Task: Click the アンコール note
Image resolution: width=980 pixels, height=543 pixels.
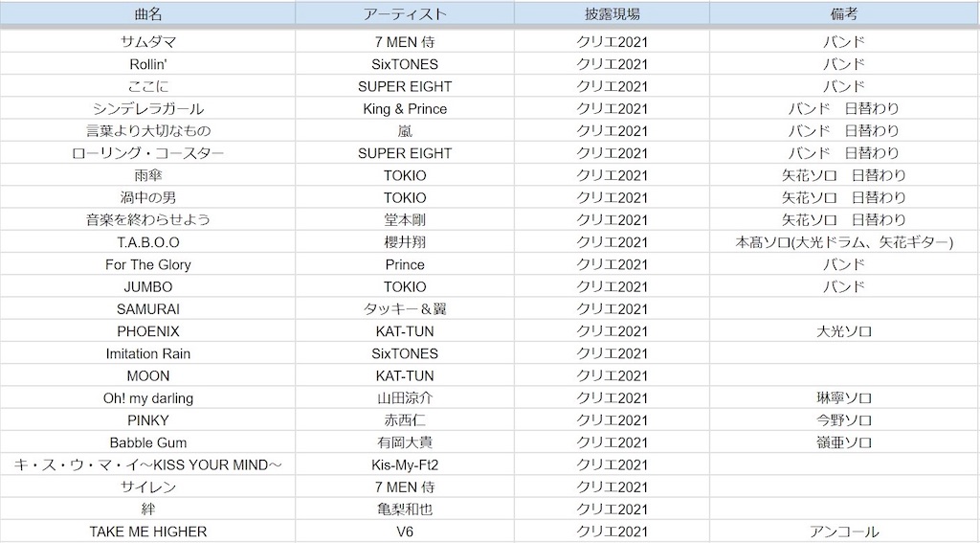Action: click(x=844, y=532)
